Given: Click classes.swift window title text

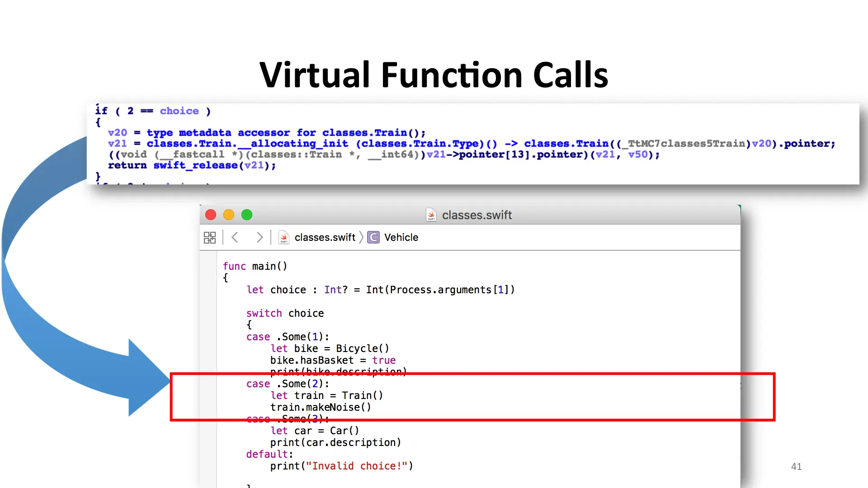Looking at the screenshot, I should click(476, 216).
